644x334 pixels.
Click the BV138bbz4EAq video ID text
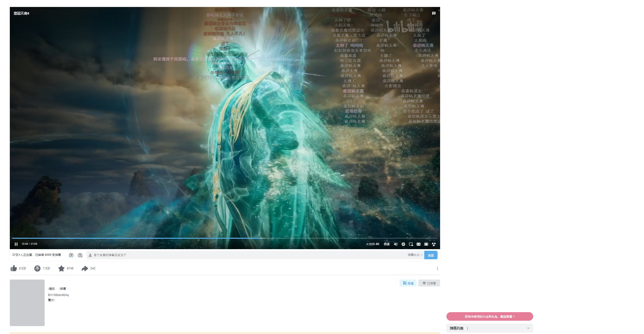tap(59, 295)
